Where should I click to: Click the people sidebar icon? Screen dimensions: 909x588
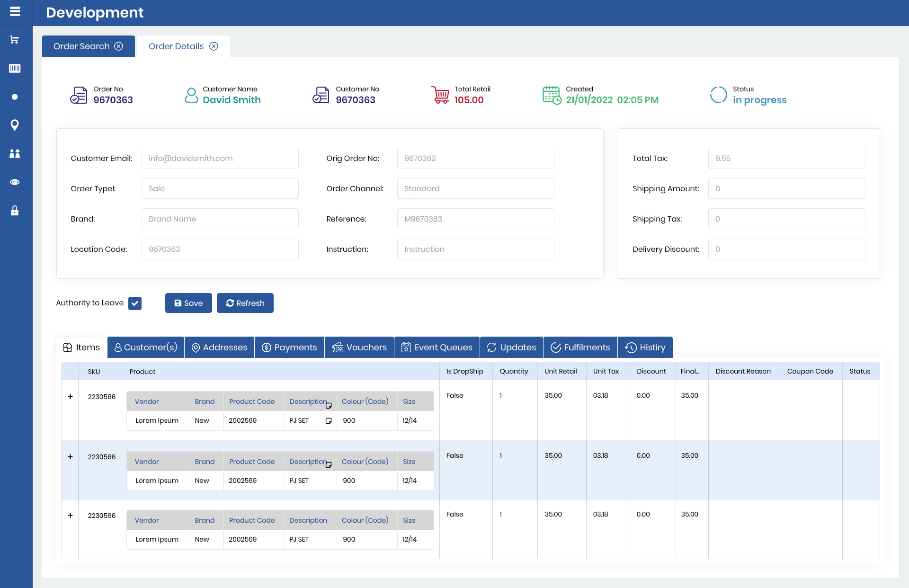point(15,154)
